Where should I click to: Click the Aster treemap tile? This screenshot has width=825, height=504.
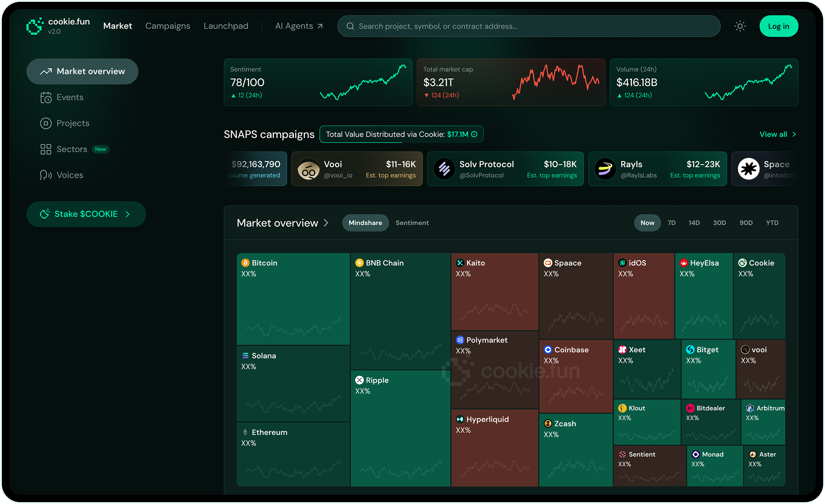764,466
